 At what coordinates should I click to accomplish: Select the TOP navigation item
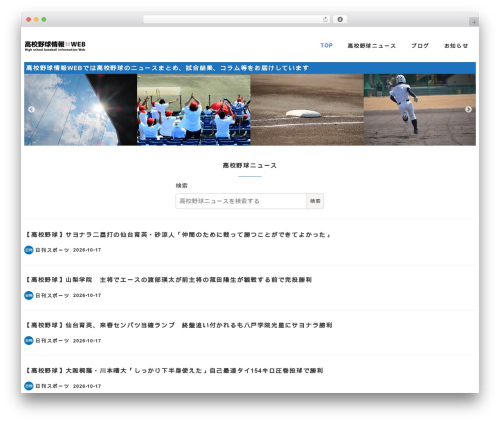(327, 45)
